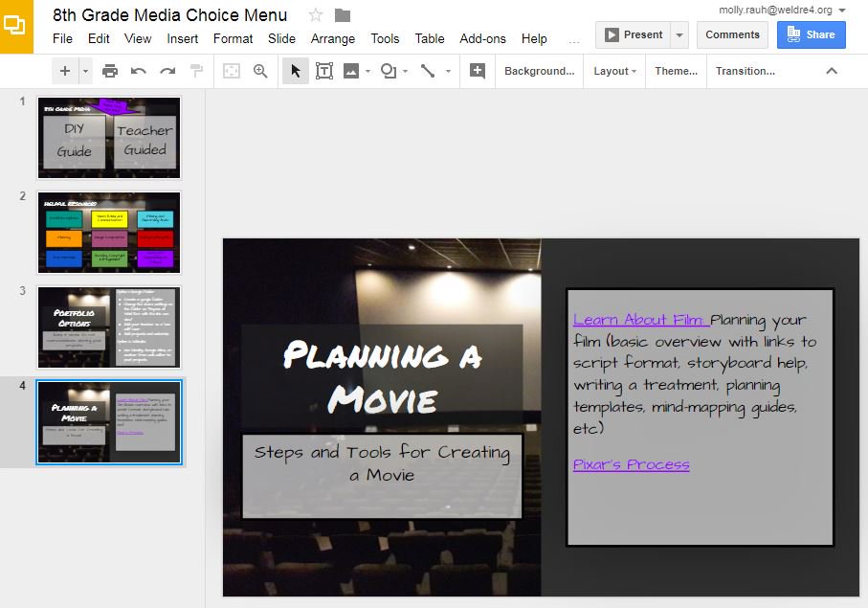
Task: Select the zoom magnifier tool
Action: pos(260,71)
